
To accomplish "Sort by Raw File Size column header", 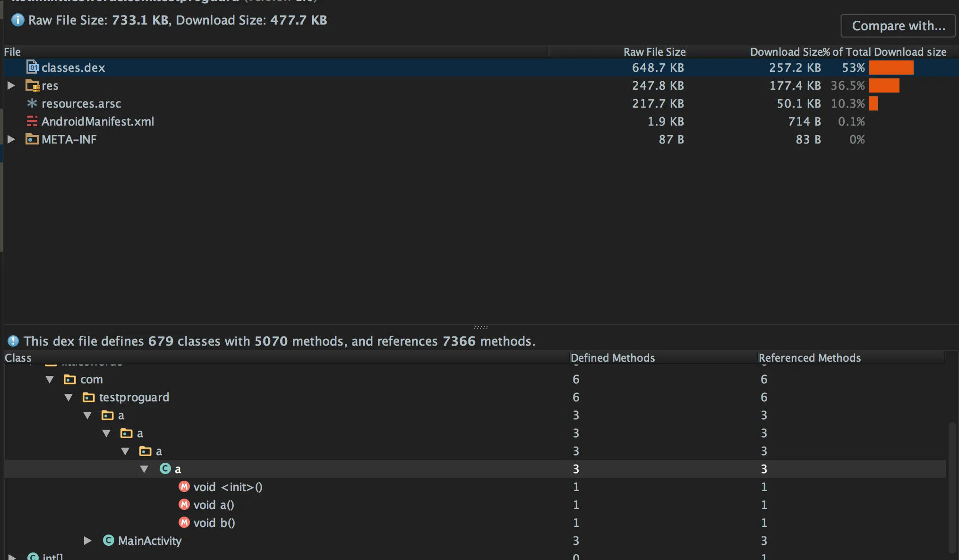I will tap(654, 52).
